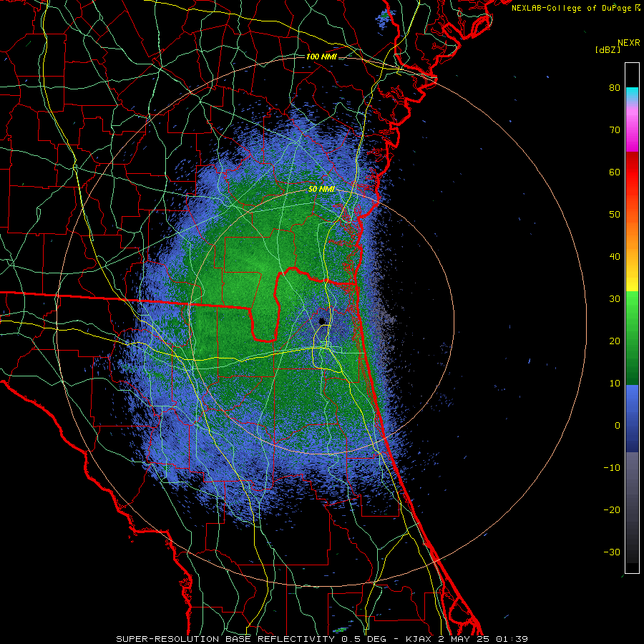Click the -10 value on the dBZ scale
Screen dimensions: 644x644
coord(612,467)
